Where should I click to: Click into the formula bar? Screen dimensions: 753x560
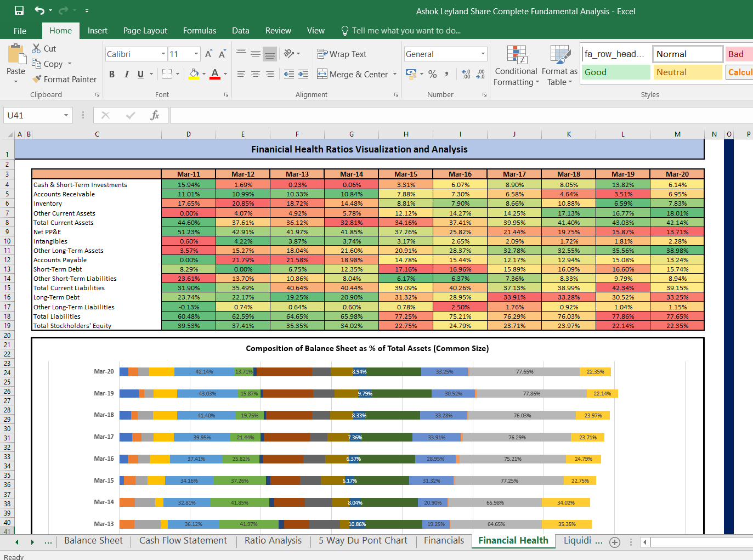click(x=461, y=115)
